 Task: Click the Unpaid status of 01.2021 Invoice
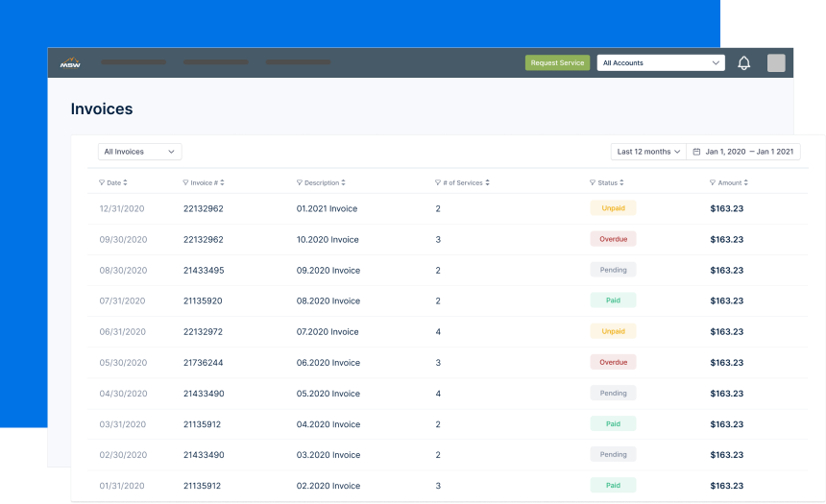tap(613, 208)
